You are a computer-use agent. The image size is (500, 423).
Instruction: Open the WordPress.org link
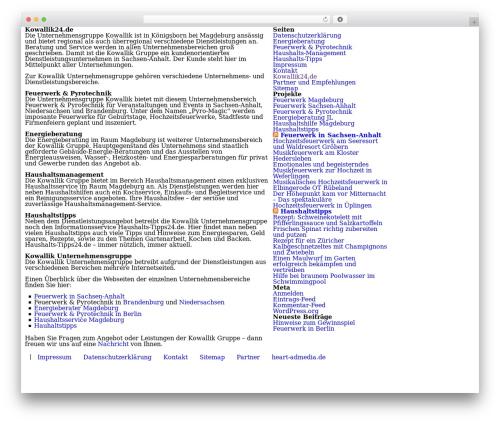click(296, 311)
